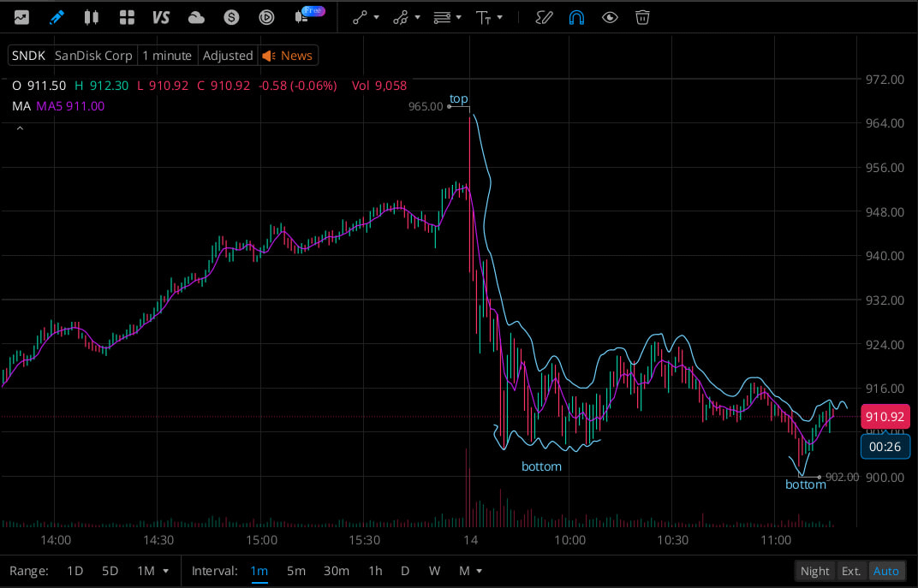918x588 pixels.
Task: Open the text tool dropdown arrow
Action: [x=499, y=17]
